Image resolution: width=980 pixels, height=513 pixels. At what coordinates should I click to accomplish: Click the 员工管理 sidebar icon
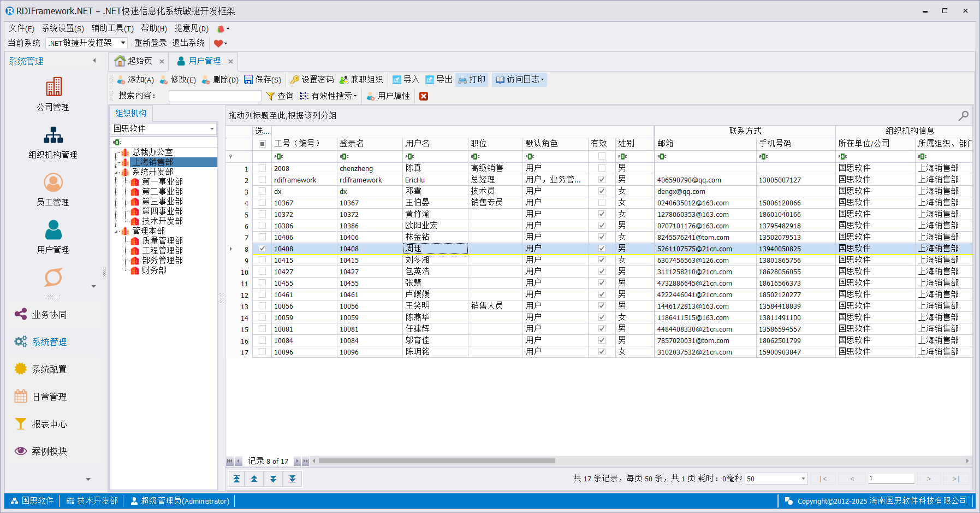(53, 182)
